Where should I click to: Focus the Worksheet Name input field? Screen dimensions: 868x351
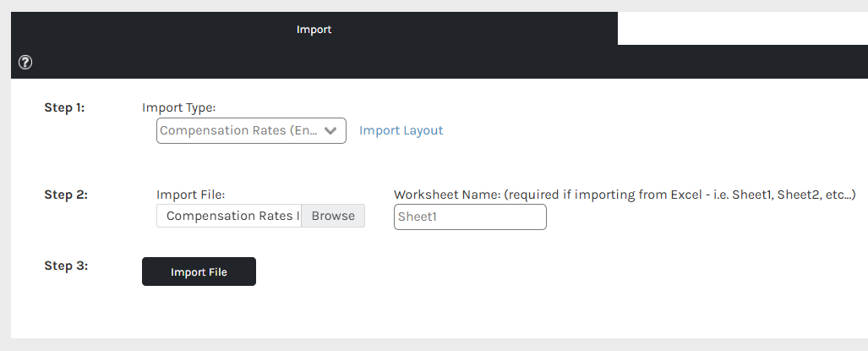(470, 217)
